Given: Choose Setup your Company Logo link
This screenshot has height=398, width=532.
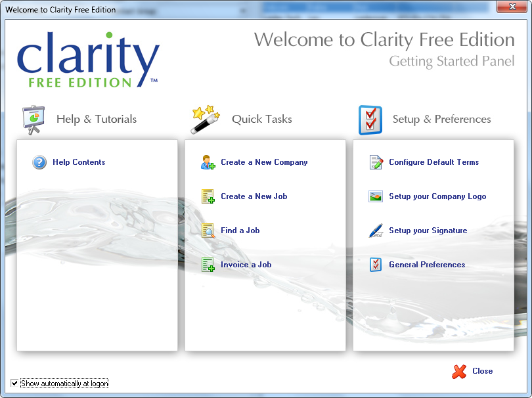Looking at the screenshot, I should [437, 196].
